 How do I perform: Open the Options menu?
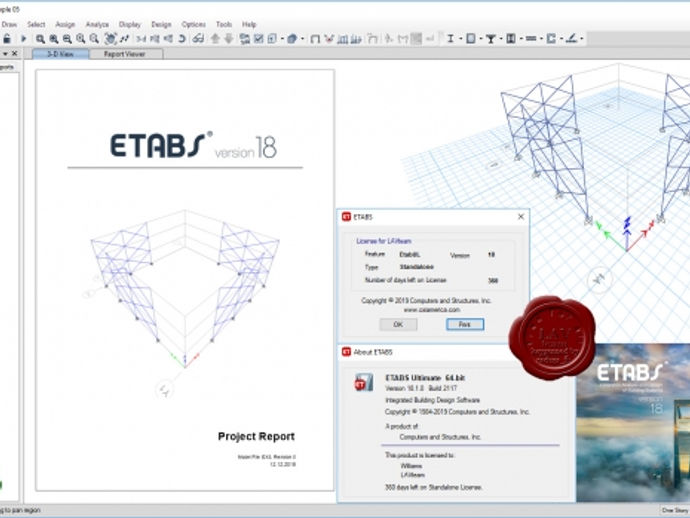point(194,24)
